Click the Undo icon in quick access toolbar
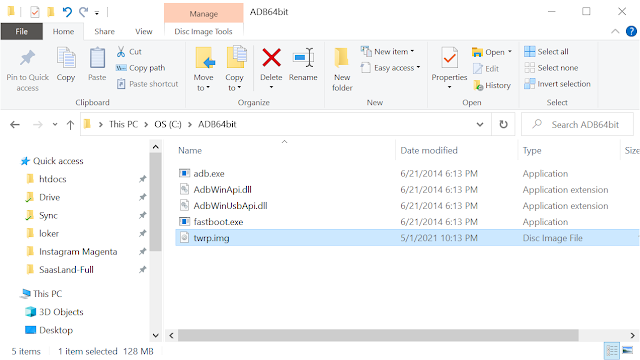Screen dimensions: 640x360 [x=67, y=12]
